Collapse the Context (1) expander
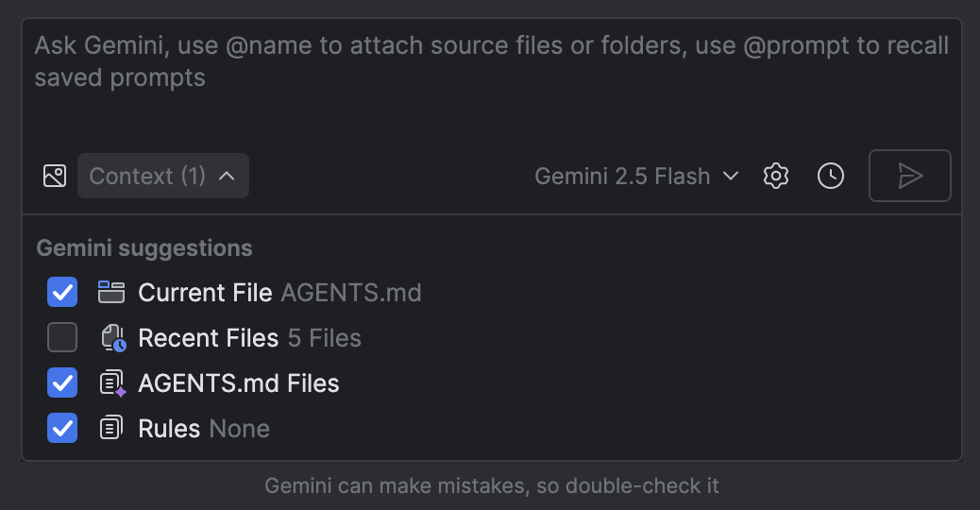 pyautogui.click(x=163, y=176)
